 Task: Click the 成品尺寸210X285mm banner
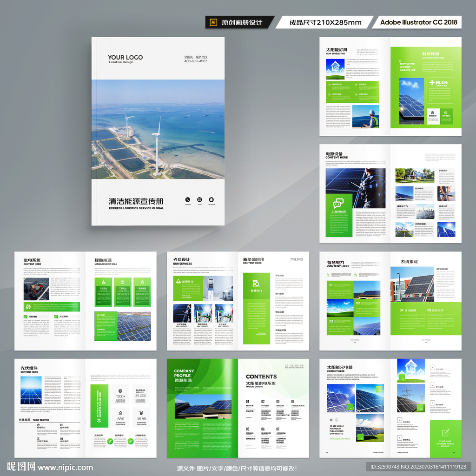pos(325,22)
